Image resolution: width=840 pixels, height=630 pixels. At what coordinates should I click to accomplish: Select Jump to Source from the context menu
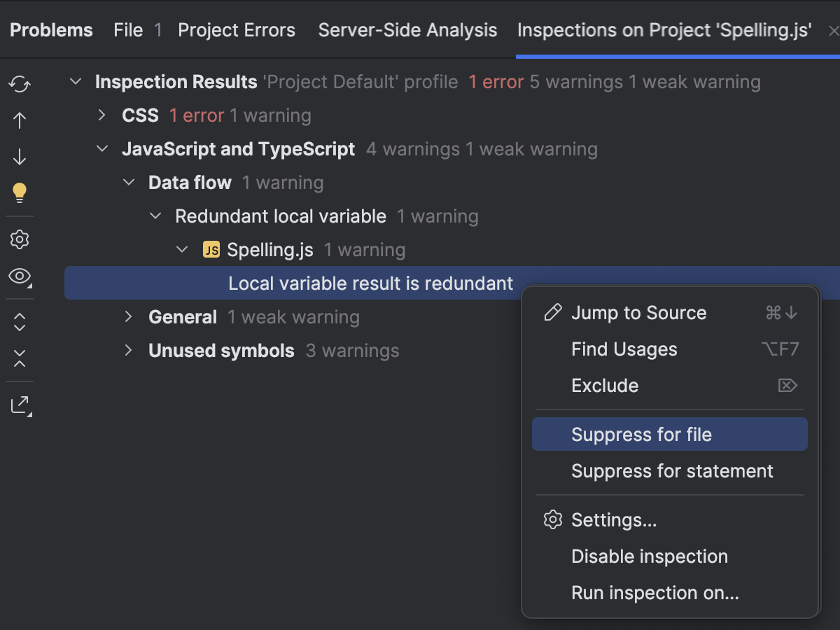(638, 313)
